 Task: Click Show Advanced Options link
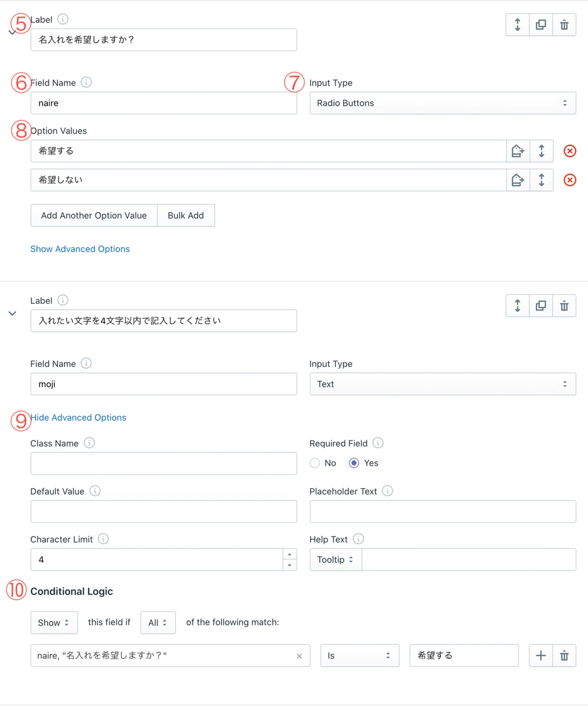tap(80, 249)
